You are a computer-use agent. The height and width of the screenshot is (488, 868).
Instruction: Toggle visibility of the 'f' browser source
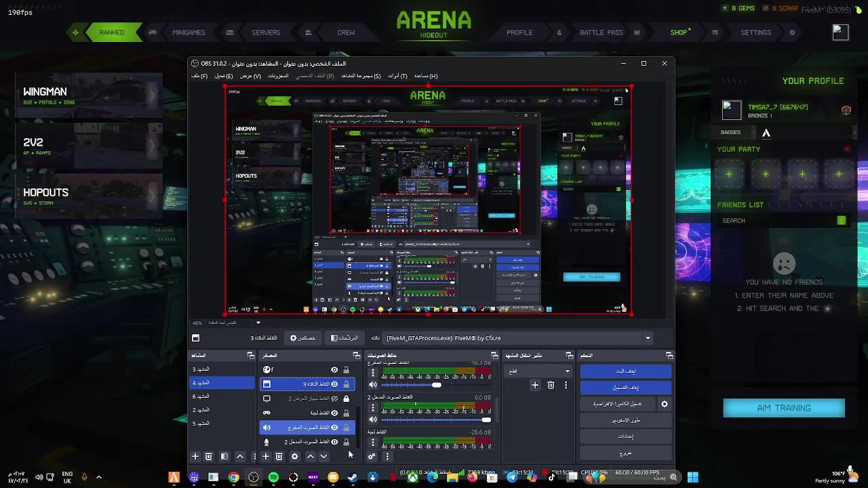[334, 369]
